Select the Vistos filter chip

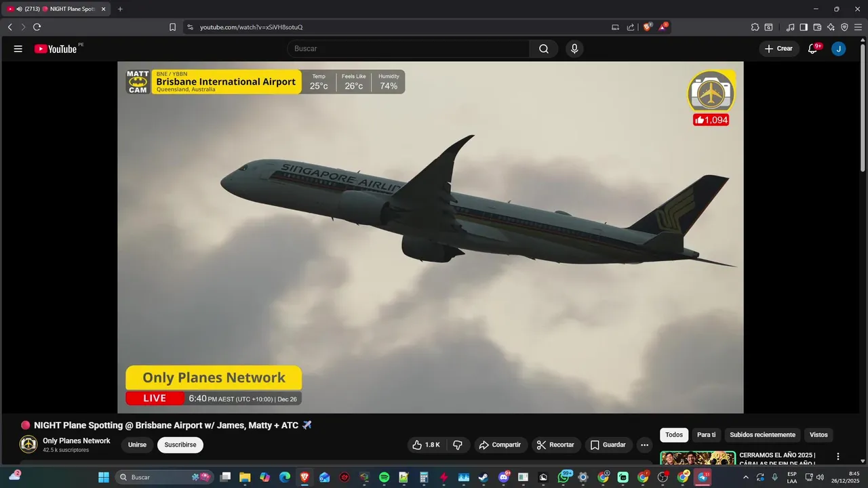click(x=818, y=435)
